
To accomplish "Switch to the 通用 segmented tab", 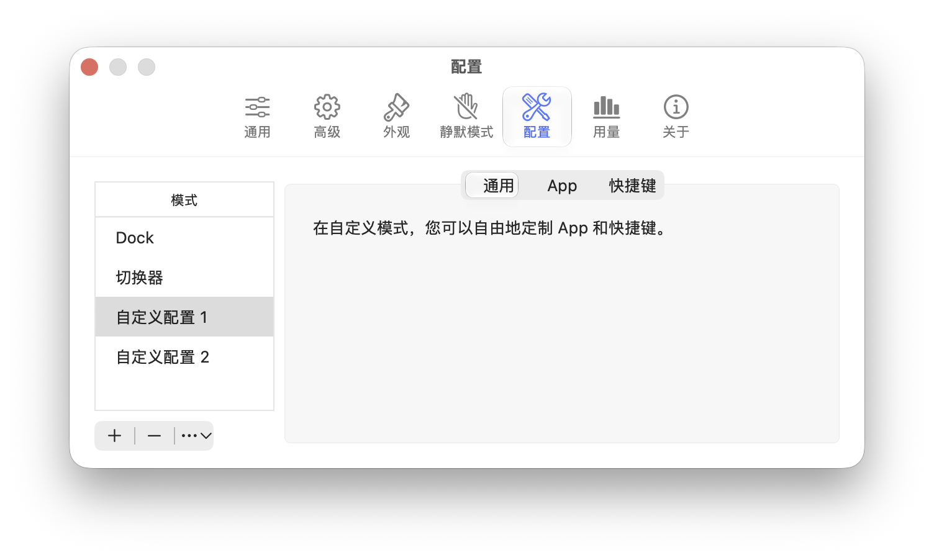I will [x=492, y=186].
